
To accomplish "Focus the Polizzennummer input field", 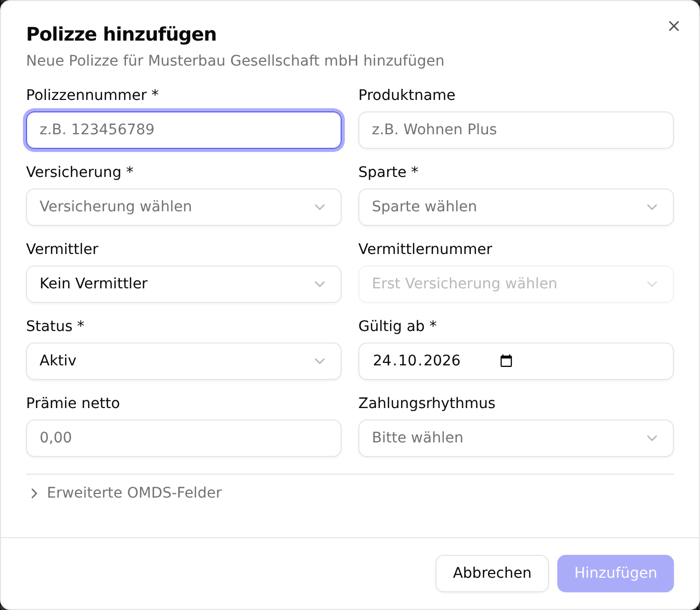I will coord(184,130).
